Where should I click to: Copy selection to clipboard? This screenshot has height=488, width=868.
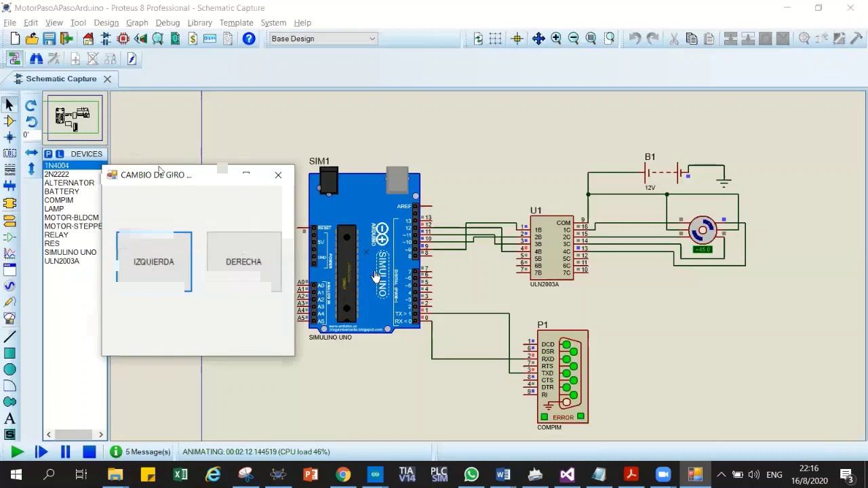[692, 39]
